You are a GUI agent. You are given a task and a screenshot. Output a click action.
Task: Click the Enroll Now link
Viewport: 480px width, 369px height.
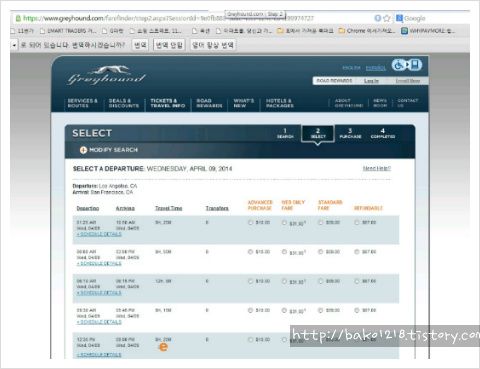(407, 81)
